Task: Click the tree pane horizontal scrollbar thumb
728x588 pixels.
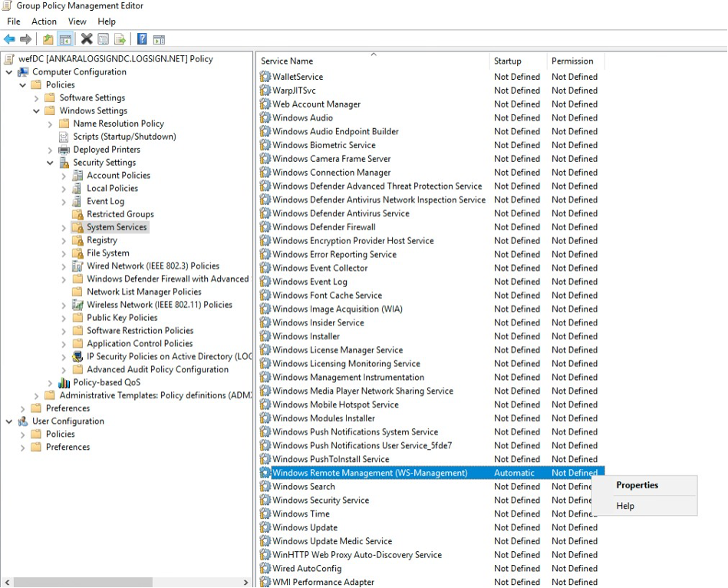Action: 83,582
